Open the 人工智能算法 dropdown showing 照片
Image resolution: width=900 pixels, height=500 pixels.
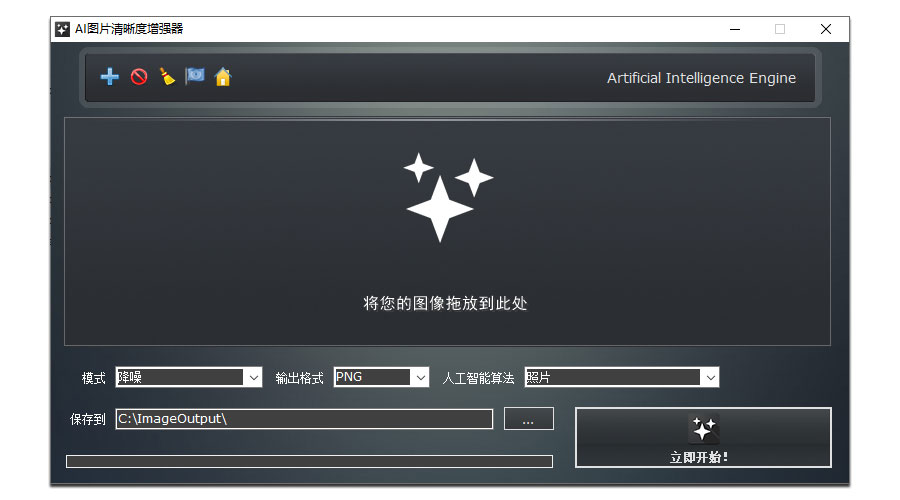(x=622, y=377)
